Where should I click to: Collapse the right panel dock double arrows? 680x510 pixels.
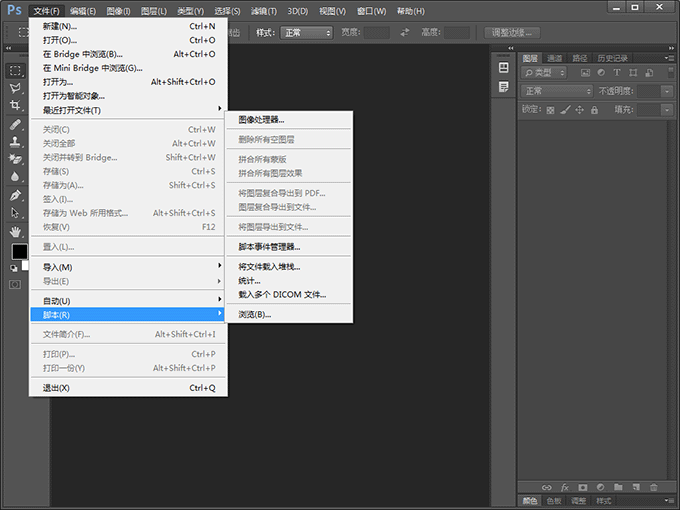pos(671,48)
